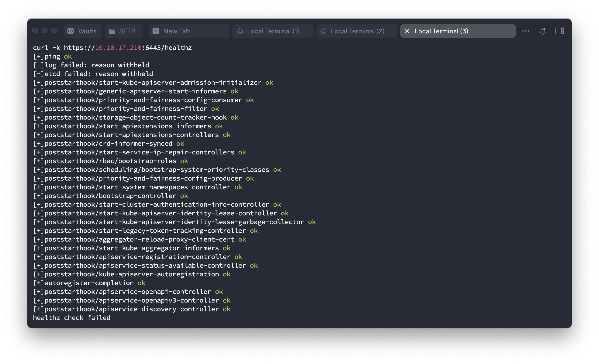599x364 pixels.
Task: Close the Local Terminal (3) tab
Action: coord(407,31)
